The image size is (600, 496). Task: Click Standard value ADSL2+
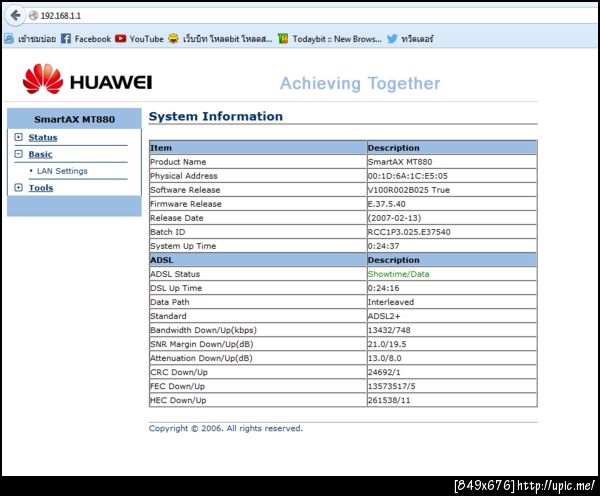coord(384,316)
